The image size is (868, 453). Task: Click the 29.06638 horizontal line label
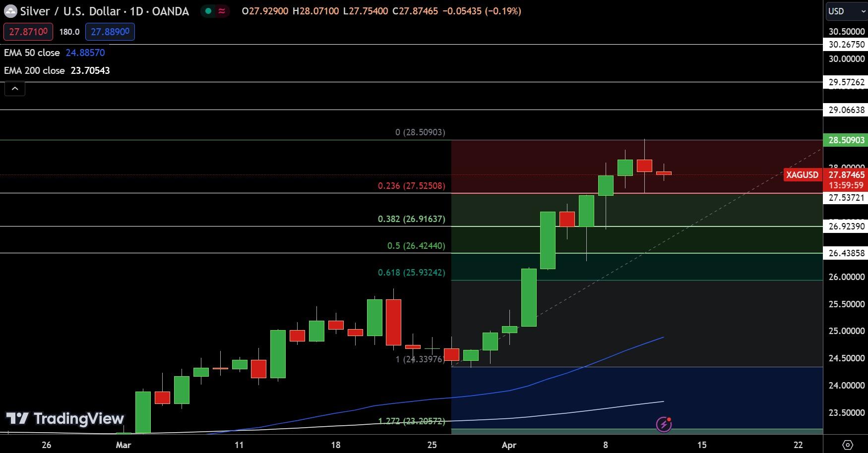click(x=846, y=110)
